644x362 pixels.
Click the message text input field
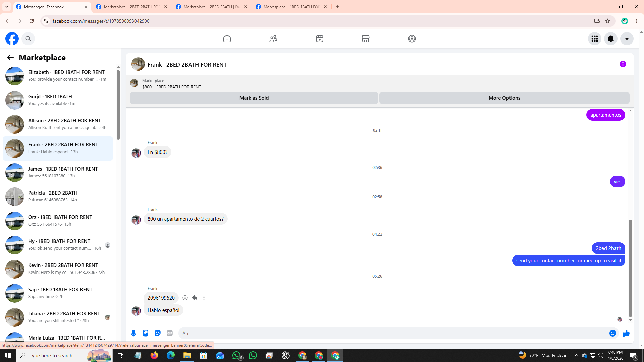coord(392,333)
